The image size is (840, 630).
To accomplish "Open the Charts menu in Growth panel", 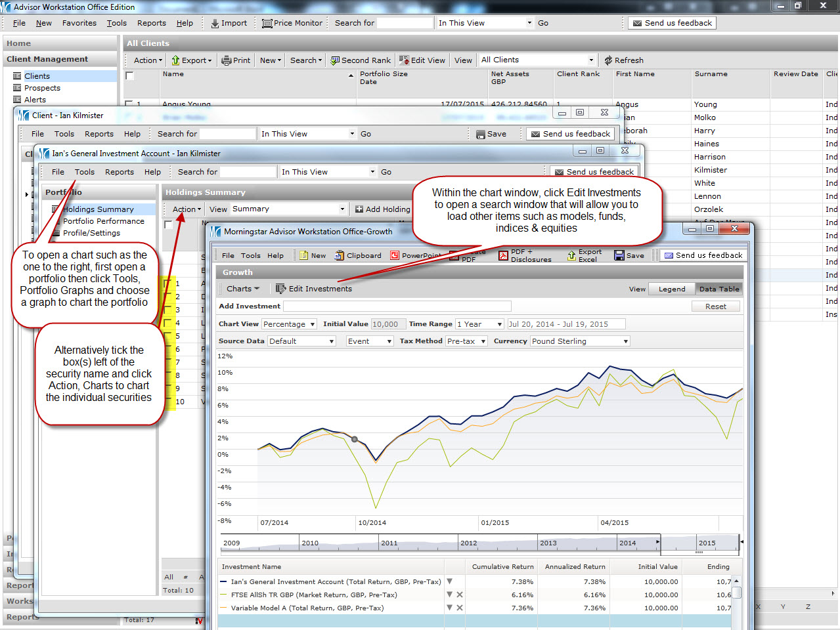I will point(242,289).
